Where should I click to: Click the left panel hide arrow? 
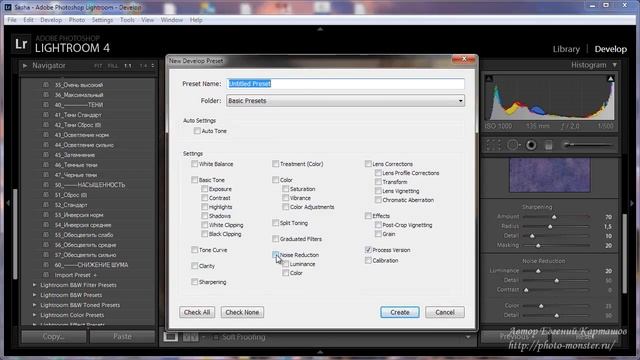pos(8,203)
